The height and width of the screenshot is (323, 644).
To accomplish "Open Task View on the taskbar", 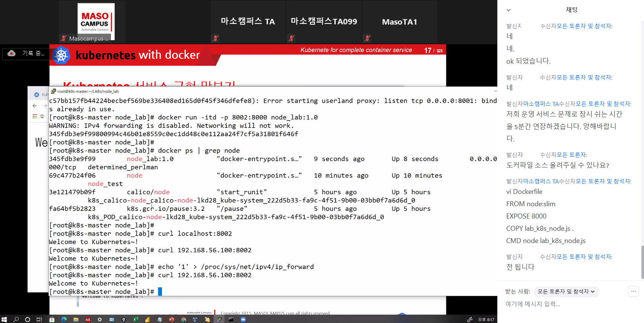I will coord(39,319).
